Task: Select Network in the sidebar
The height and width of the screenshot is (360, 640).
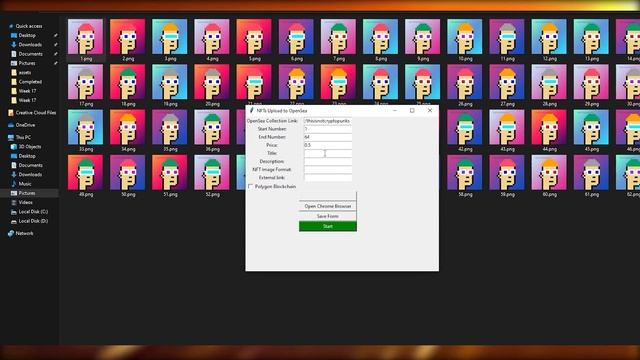Action: (24, 233)
